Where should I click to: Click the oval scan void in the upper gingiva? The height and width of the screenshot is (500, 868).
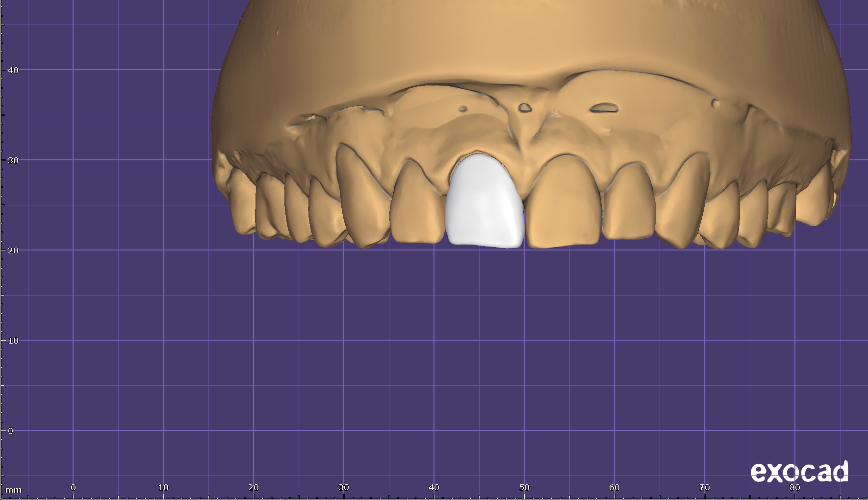click(603, 108)
